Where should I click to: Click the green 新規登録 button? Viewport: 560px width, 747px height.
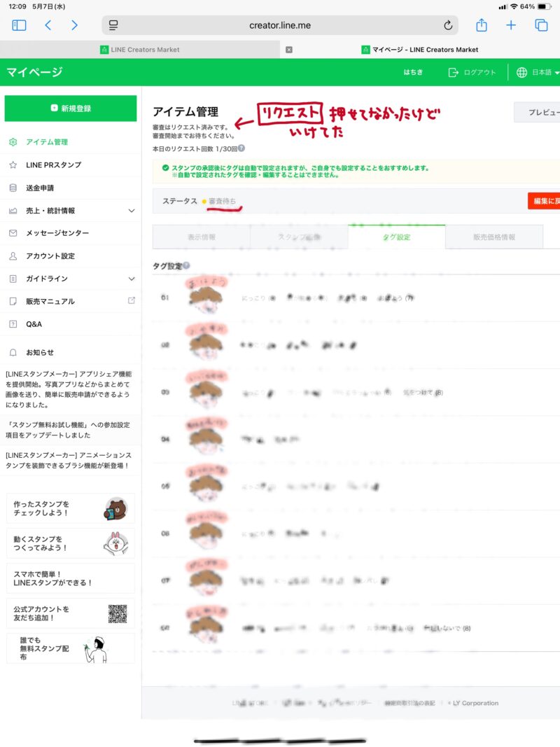tap(71, 108)
